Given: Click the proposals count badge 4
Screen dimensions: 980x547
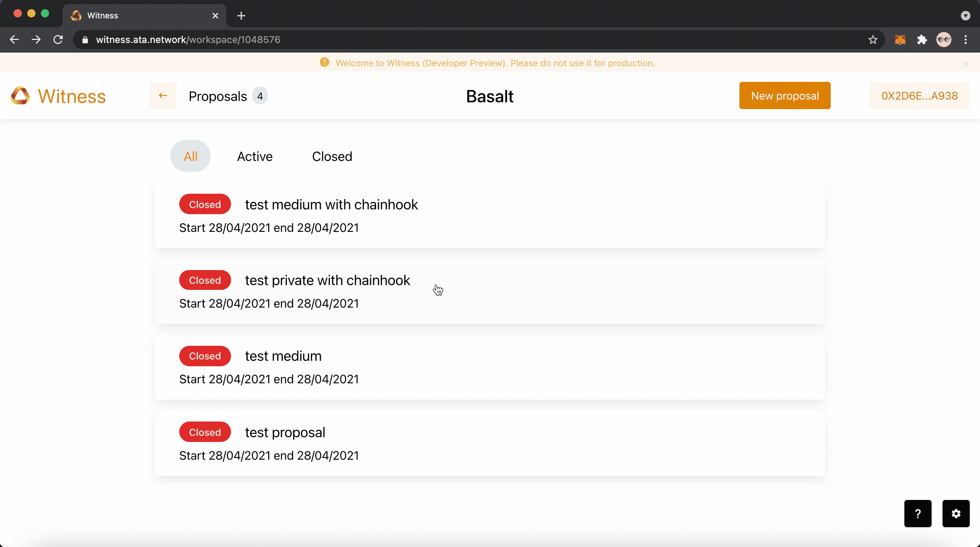Looking at the screenshot, I should [x=260, y=96].
